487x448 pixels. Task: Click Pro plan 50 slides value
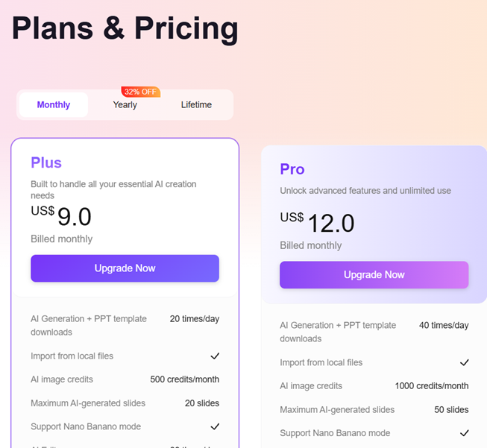pos(451,410)
